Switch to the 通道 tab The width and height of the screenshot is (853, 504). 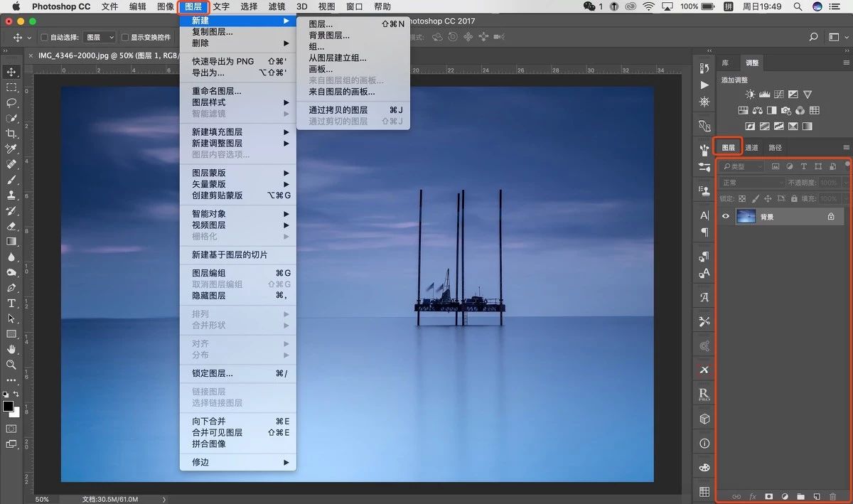[750, 147]
